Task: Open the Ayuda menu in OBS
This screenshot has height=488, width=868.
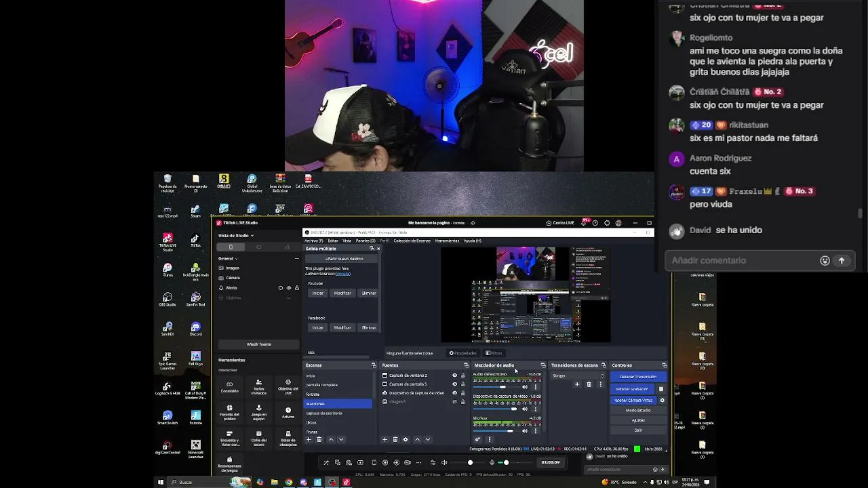Action: coord(473,241)
